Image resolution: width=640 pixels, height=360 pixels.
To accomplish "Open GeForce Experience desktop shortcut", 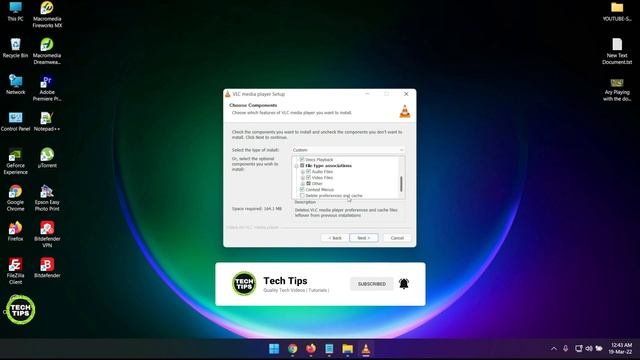I will click(16, 161).
